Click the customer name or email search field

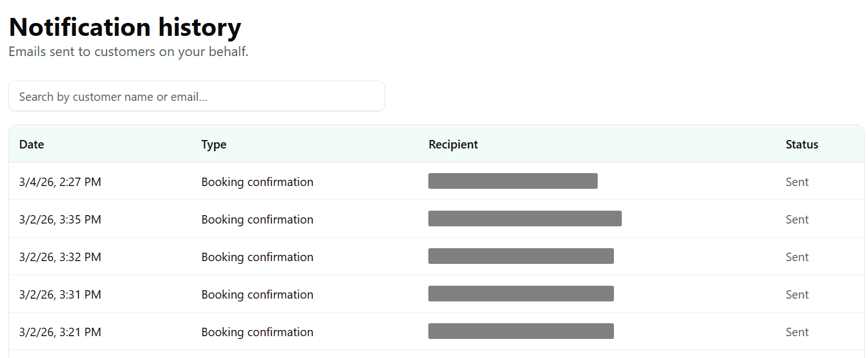(x=196, y=96)
